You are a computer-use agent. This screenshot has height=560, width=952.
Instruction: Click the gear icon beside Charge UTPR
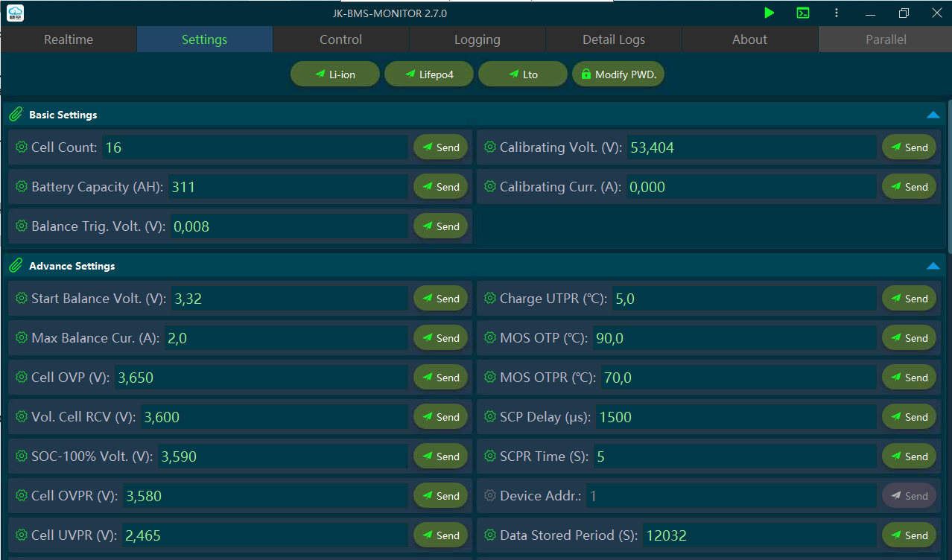pyautogui.click(x=490, y=298)
